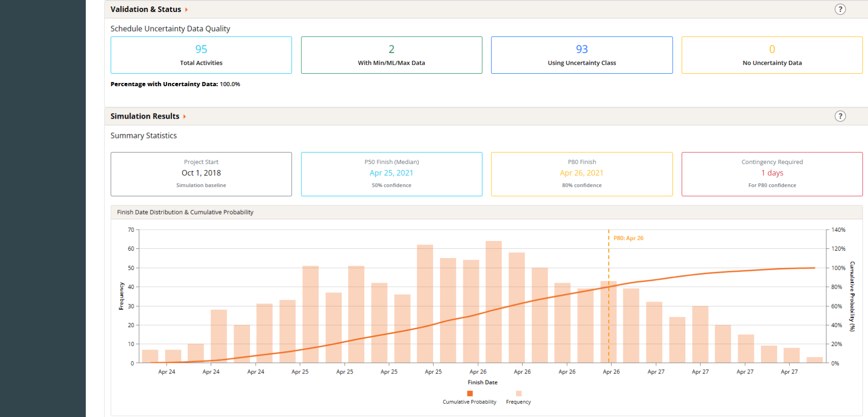Collapse the Validation & Status section arrow
This screenshot has height=417, width=868.
[186, 10]
